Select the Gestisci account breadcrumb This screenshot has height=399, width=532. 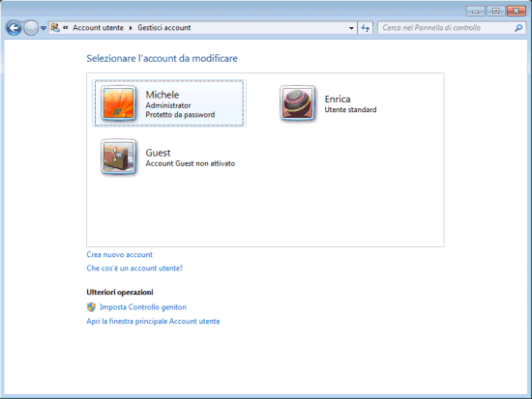coord(164,28)
